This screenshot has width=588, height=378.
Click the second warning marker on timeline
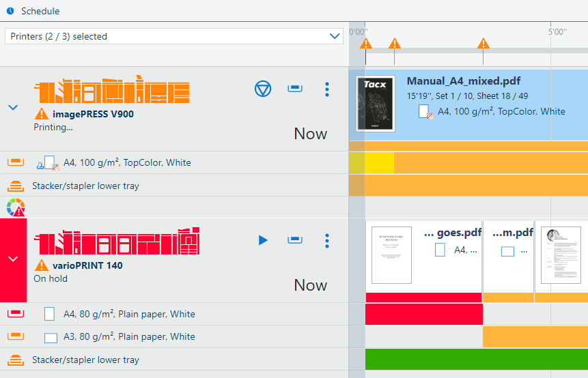[x=395, y=44]
